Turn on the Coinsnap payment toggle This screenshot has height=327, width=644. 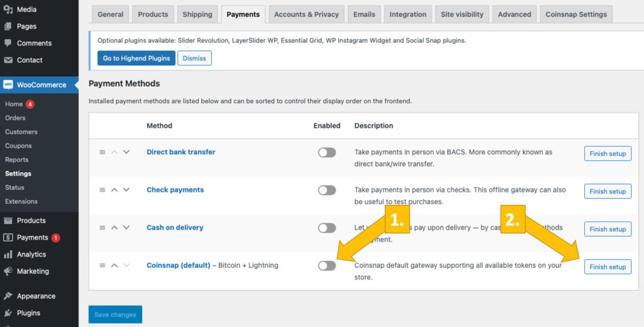[326, 265]
